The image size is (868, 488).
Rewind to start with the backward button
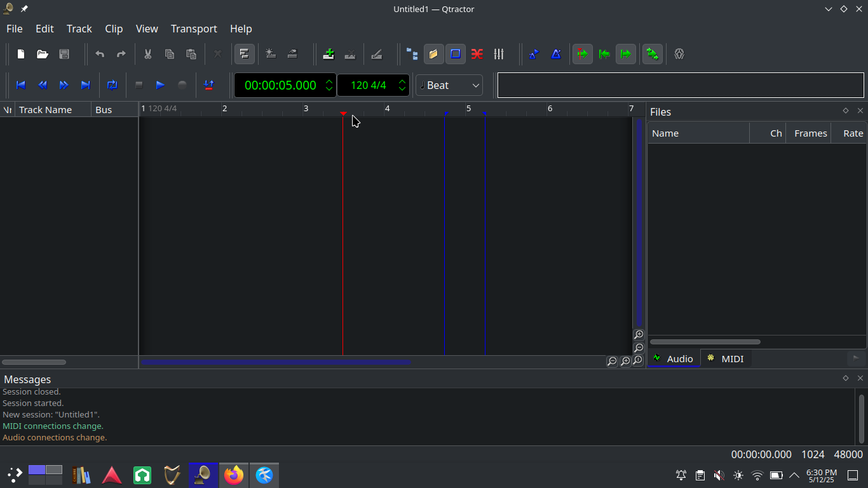click(21, 85)
